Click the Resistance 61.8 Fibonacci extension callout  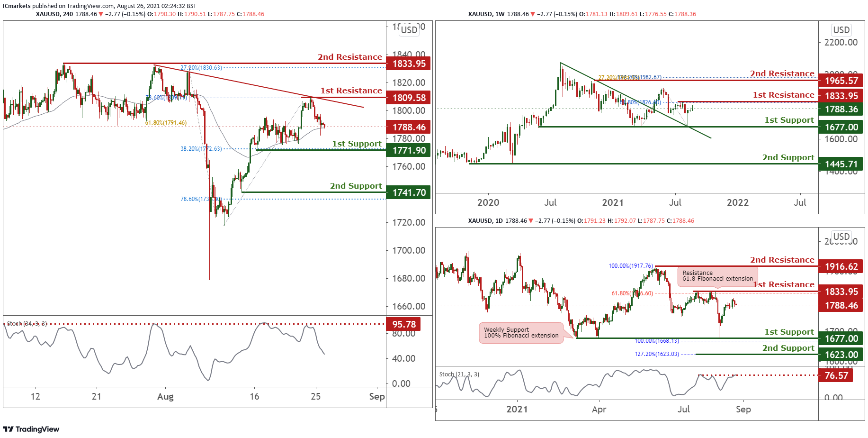click(717, 276)
